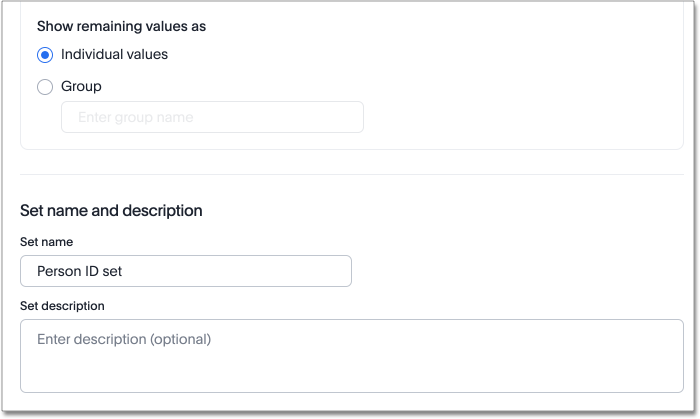This screenshot has height=419, width=700.
Task: Click the "Set name and description" heading
Action: click(111, 211)
